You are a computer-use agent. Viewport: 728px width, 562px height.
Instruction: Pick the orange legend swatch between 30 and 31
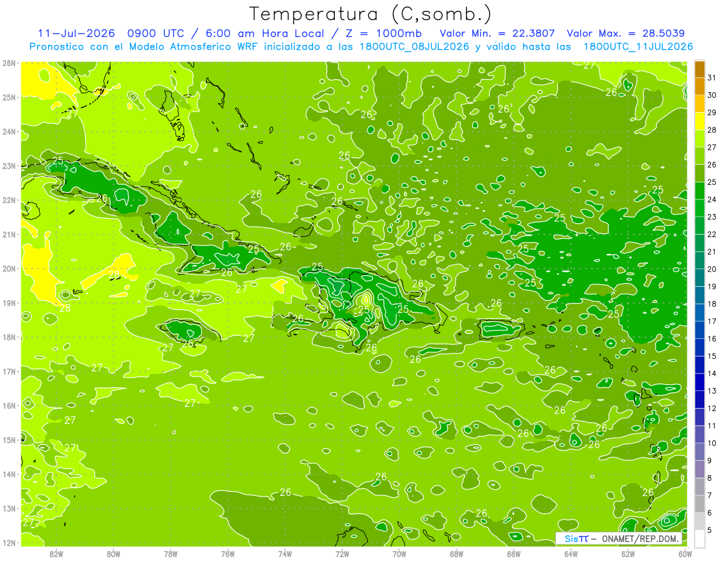[699, 87]
